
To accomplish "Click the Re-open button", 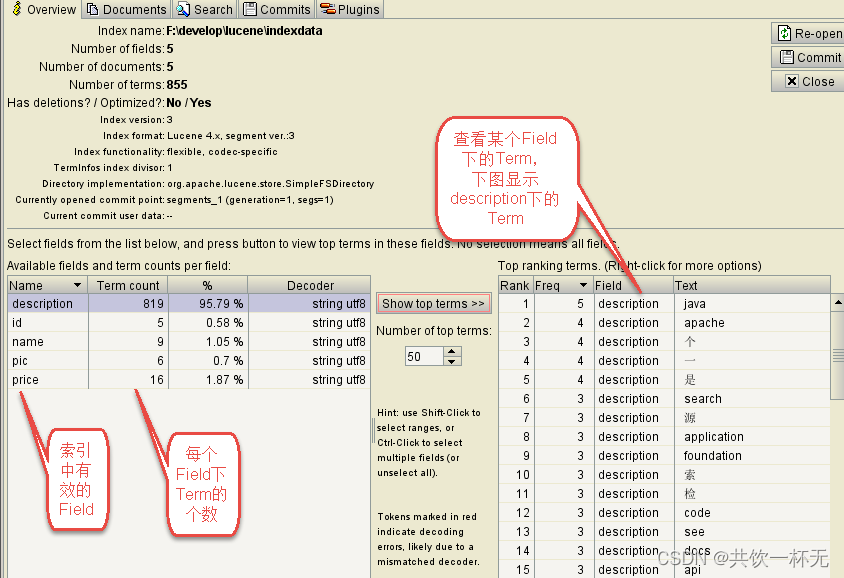I will pyautogui.click(x=807, y=33).
